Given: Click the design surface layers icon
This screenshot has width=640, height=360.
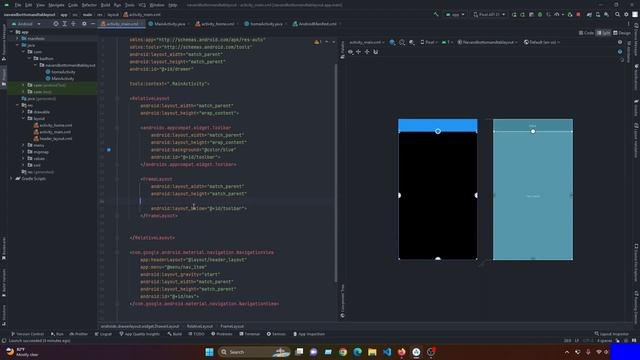Looking at the screenshot, I should [392, 42].
